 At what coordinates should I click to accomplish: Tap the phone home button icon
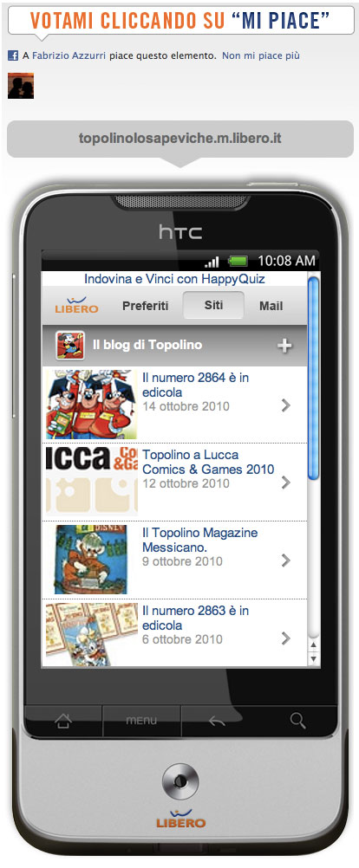[62, 721]
